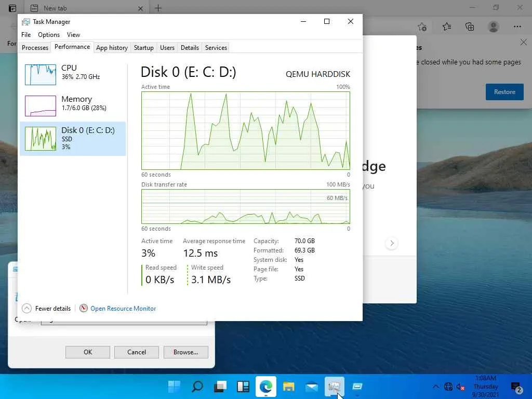Image resolution: width=532 pixels, height=399 pixels.
Task: Click the 0 KB/s read speed value
Action: point(159,280)
